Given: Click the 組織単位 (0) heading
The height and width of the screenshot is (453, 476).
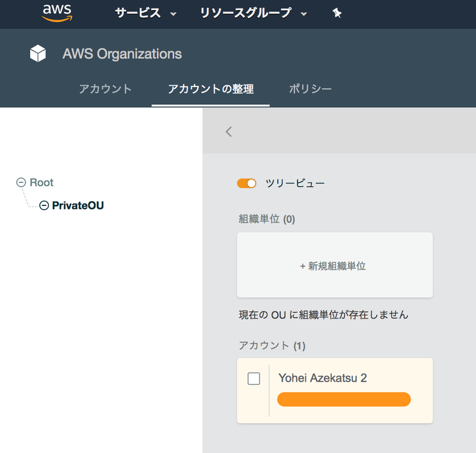Looking at the screenshot, I should (267, 219).
